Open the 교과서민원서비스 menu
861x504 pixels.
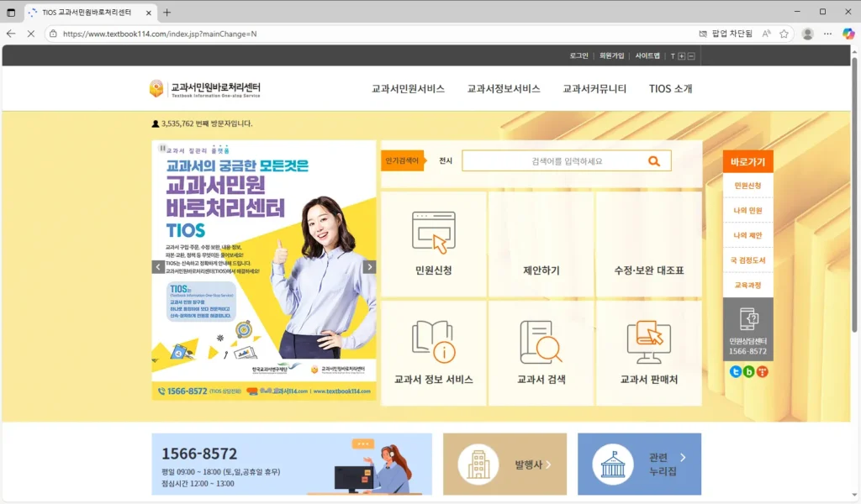coord(408,89)
